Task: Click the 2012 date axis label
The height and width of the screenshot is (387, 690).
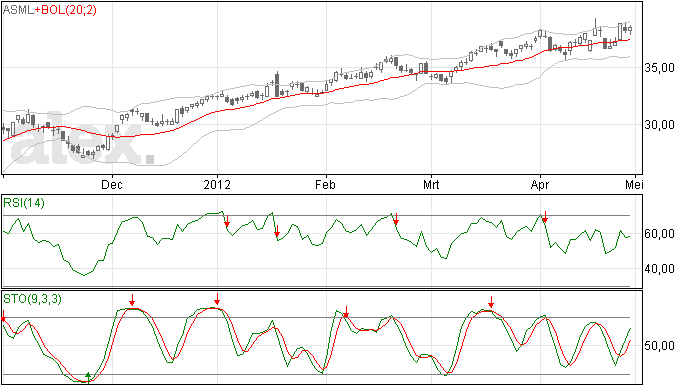Action: [217, 184]
